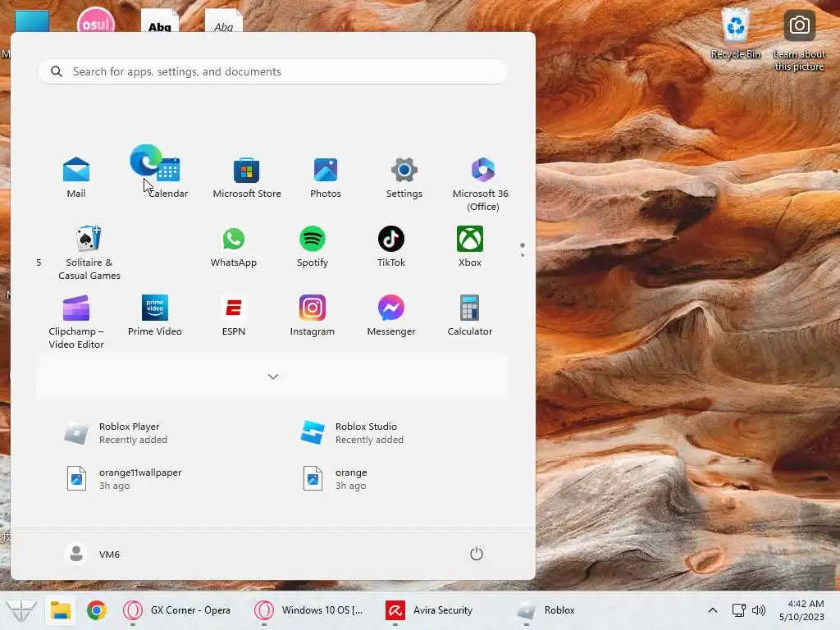Launch Microsoft Store
Viewport: 840px width, 630px height.
(x=246, y=177)
